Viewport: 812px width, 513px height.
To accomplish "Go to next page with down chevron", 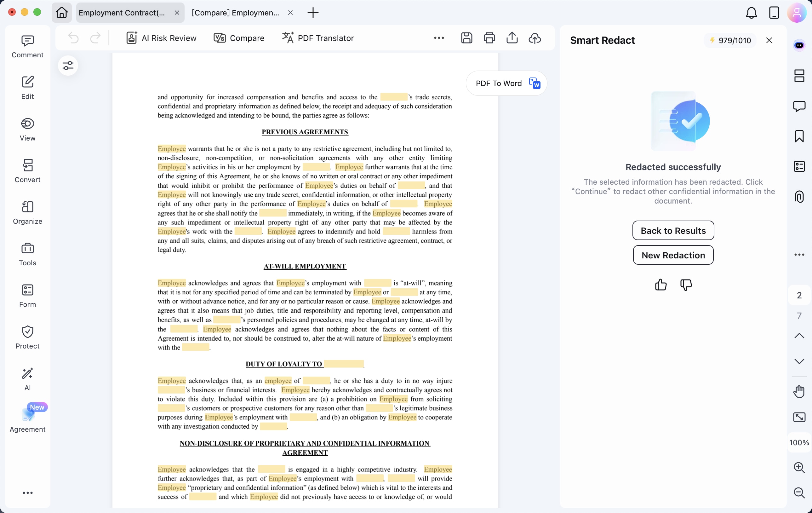I will tap(799, 361).
